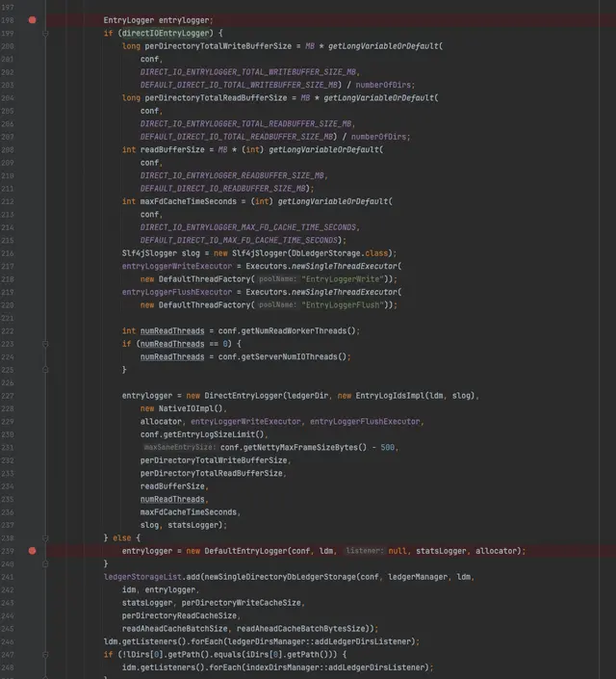This screenshot has width=616, height=679.
Task: Click the 'maxSaneEntrySize:' parameter hint
Action: [x=180, y=447]
